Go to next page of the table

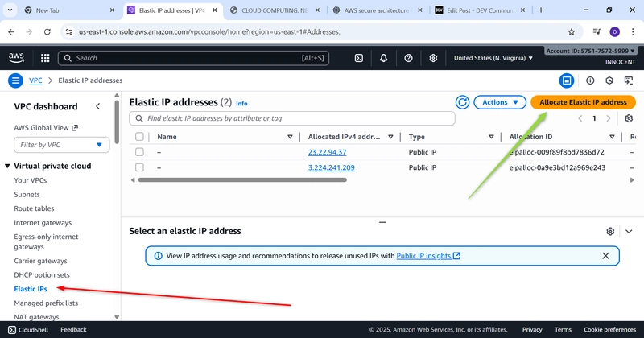pyautogui.click(x=609, y=118)
